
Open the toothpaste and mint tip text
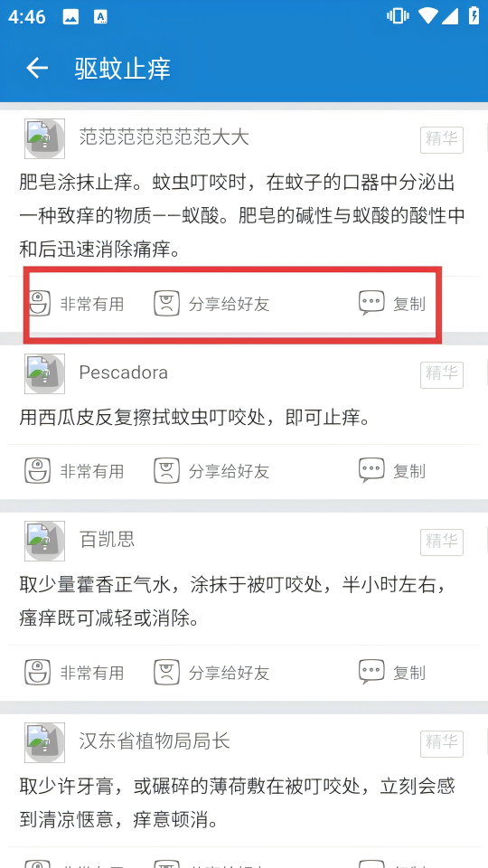(x=237, y=803)
